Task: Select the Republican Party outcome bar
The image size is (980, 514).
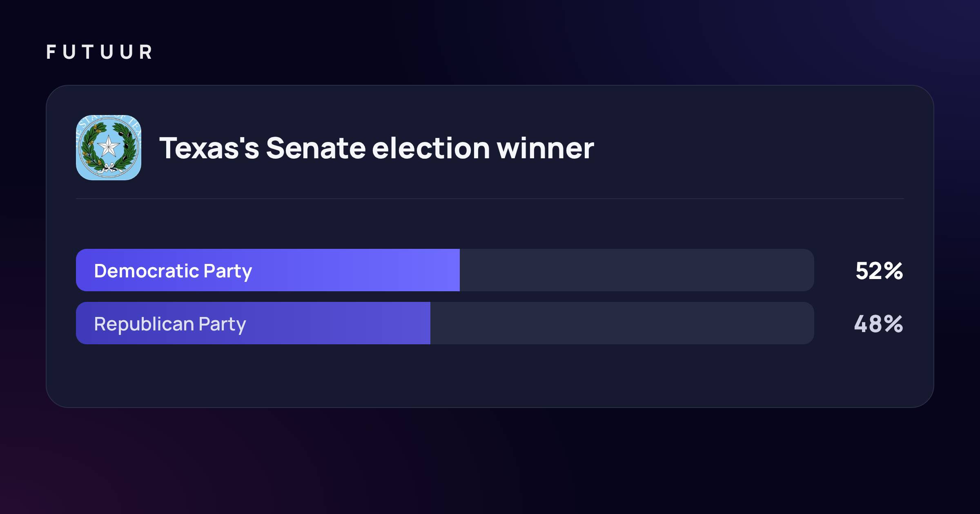Action: click(445, 323)
